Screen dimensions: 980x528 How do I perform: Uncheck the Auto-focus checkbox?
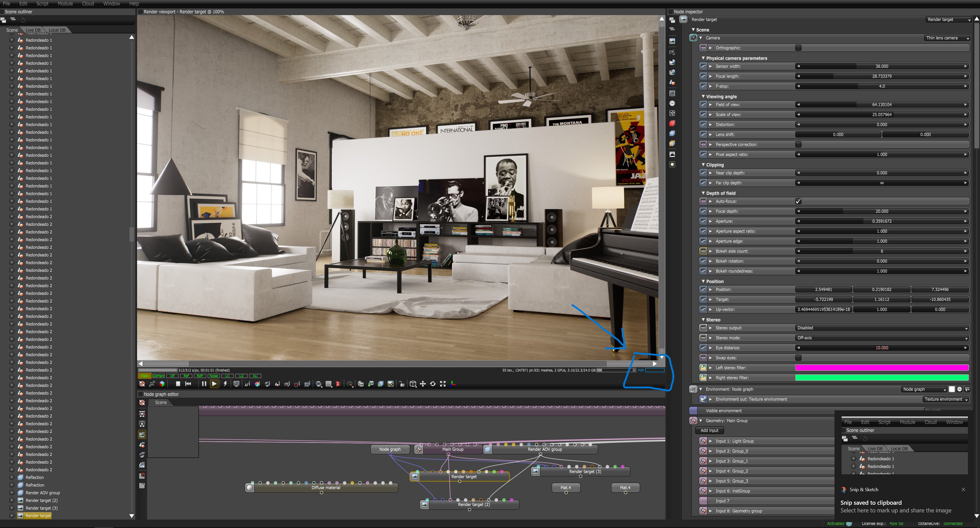(x=798, y=201)
